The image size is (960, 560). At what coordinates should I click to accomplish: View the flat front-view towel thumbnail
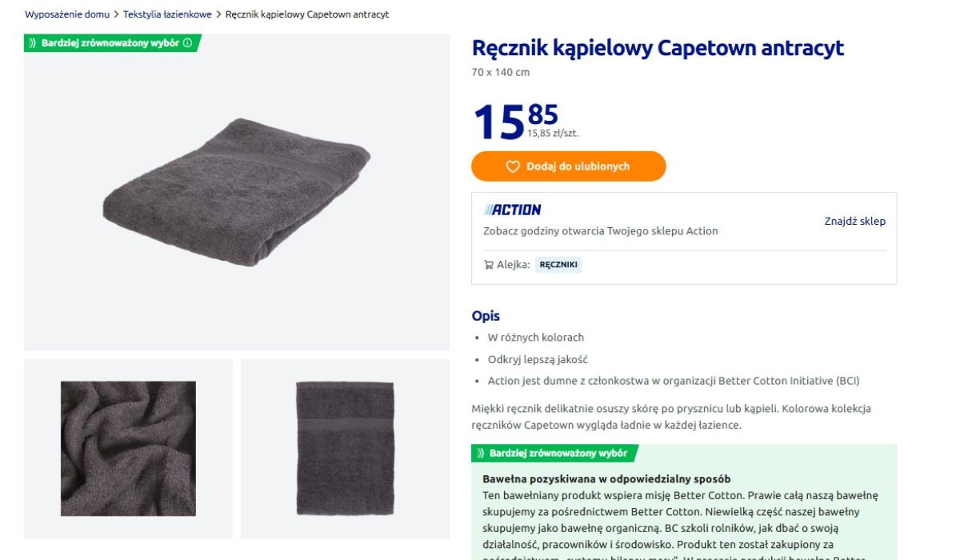point(345,448)
